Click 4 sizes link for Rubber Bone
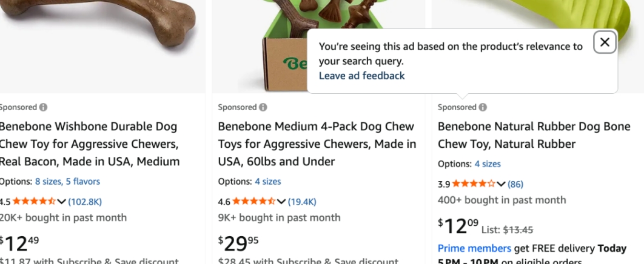 488,164
